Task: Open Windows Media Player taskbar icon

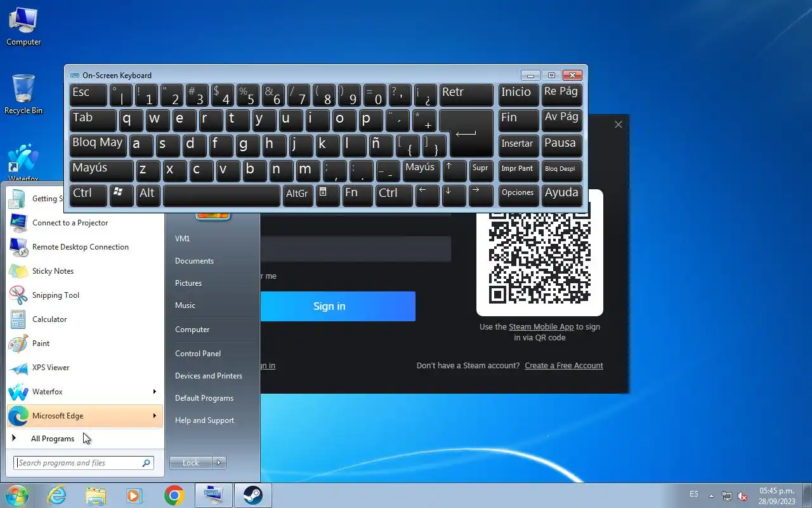Action: (134, 495)
